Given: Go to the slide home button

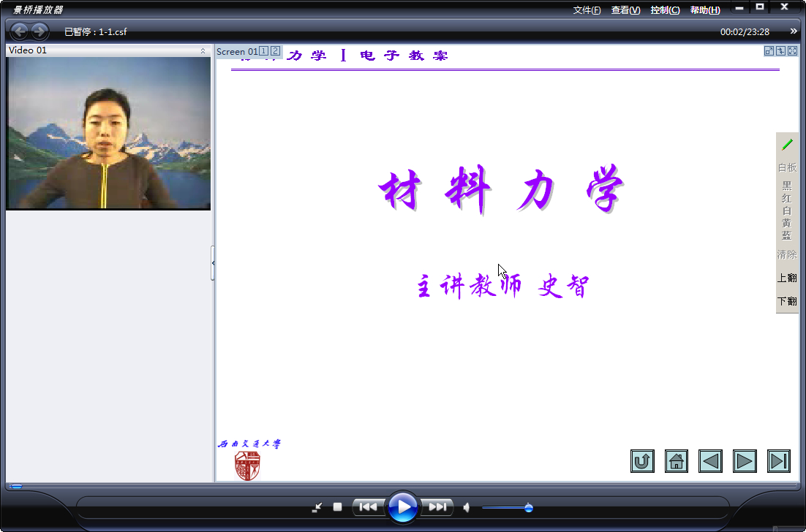Looking at the screenshot, I should click(x=677, y=461).
